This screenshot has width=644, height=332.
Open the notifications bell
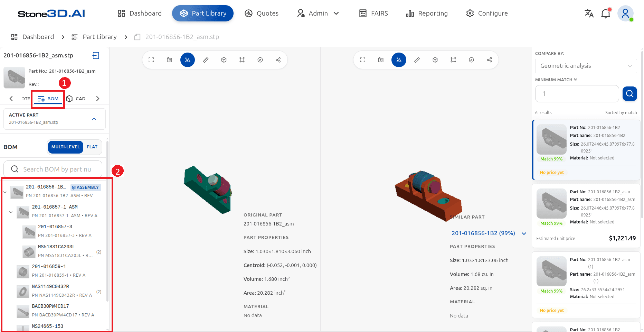(606, 13)
